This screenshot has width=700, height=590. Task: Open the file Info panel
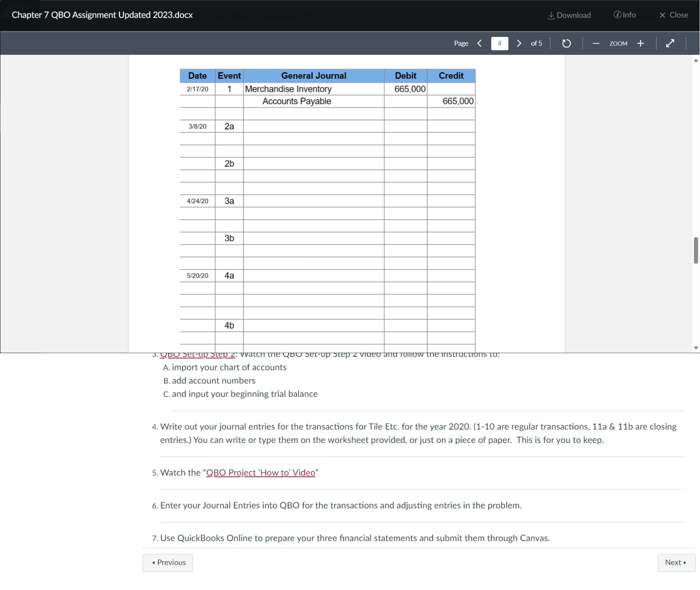tap(625, 14)
